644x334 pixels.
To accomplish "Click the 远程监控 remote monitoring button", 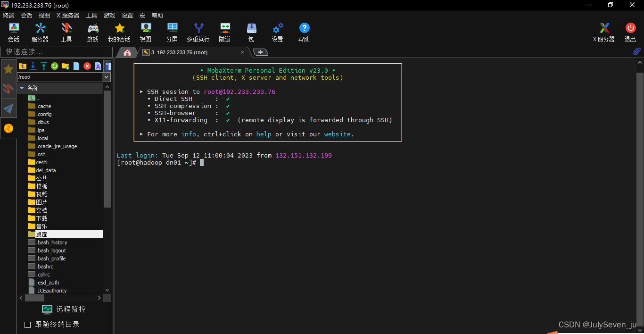I will (x=64, y=309).
